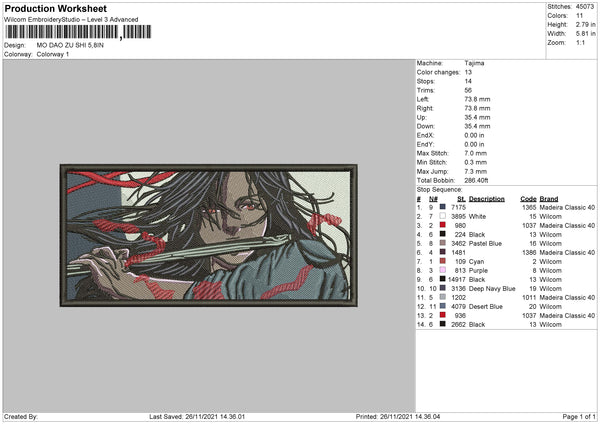This screenshot has height=424, width=600.
Task: Select the Cyan swatch in stop 7
Action: [x=442, y=261]
